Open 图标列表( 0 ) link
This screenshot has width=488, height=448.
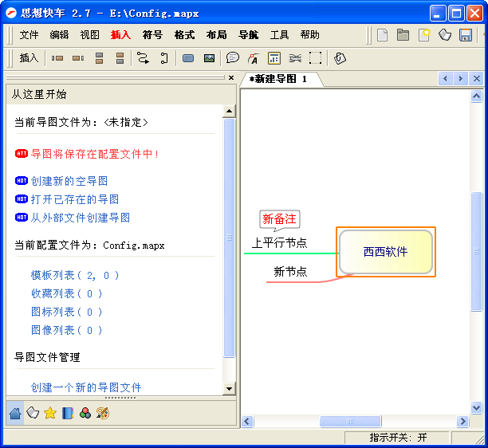pyautogui.click(x=67, y=312)
